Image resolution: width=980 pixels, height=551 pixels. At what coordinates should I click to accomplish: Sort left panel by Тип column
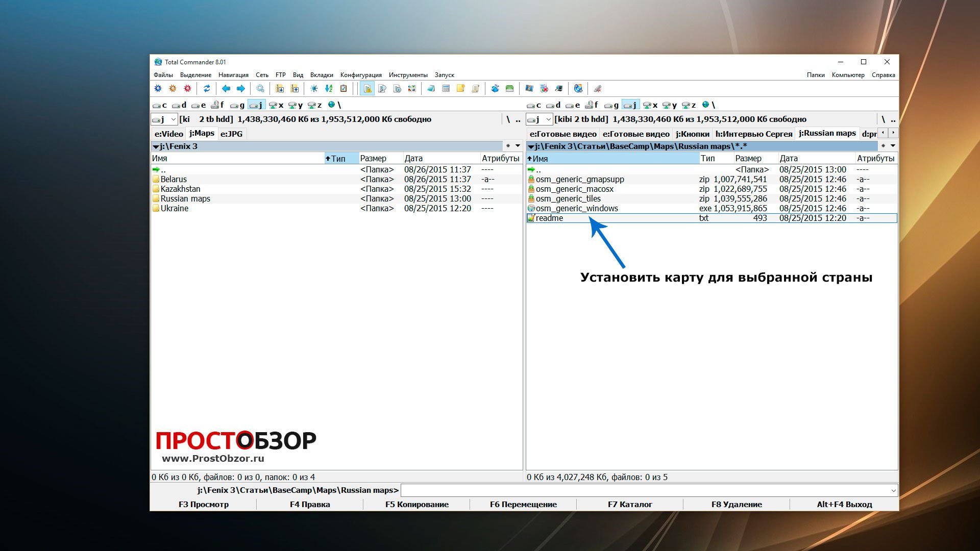(x=341, y=158)
